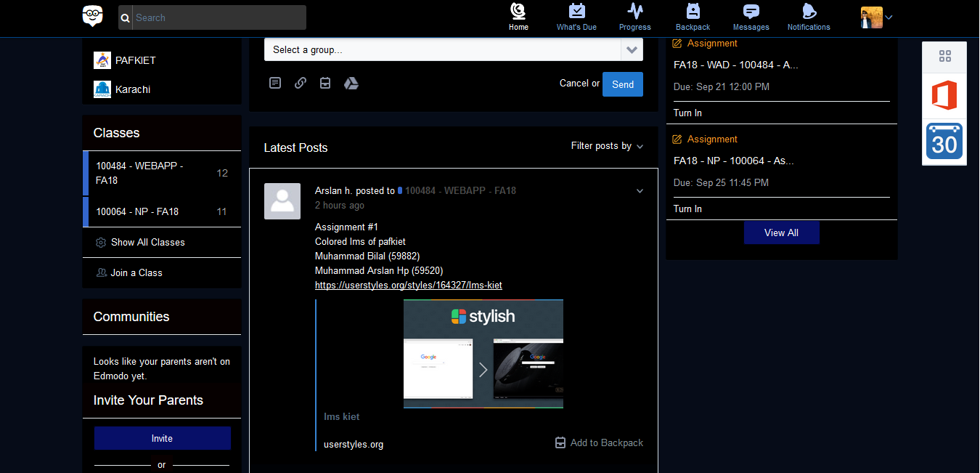
Task: Click the first Assignment pencil icon
Action: click(677, 44)
